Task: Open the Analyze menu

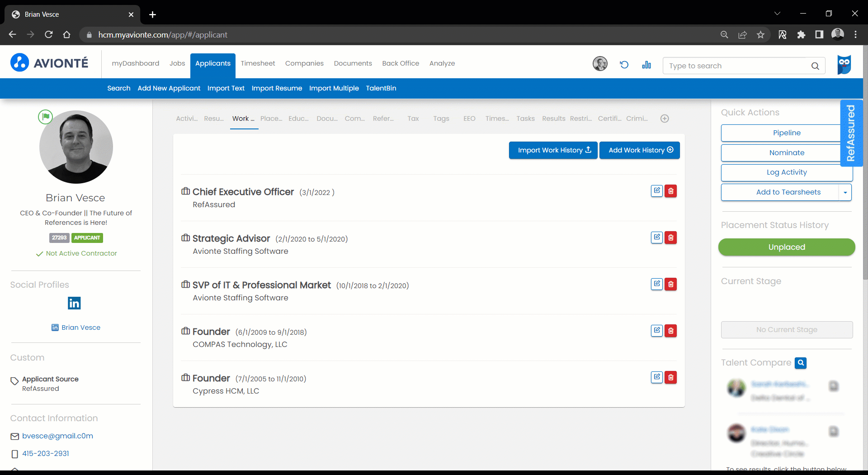Action: [442, 63]
